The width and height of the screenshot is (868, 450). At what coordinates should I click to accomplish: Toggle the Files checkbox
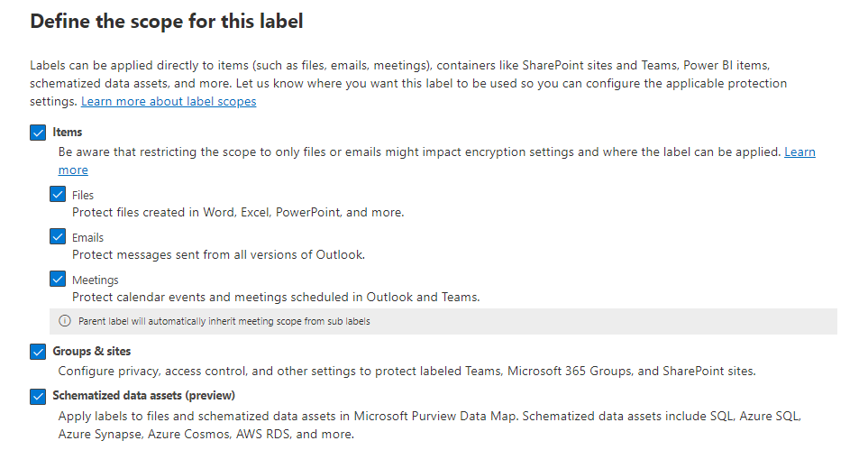tap(58, 195)
